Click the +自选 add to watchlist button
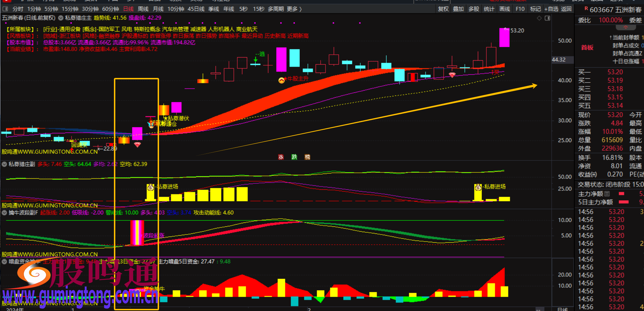 (551, 9)
